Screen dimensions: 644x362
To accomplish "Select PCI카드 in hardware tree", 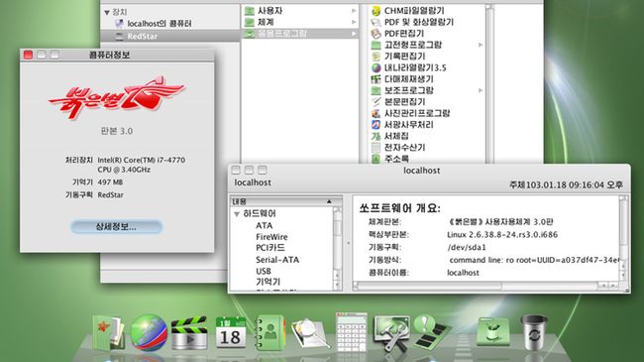I will tap(270, 248).
